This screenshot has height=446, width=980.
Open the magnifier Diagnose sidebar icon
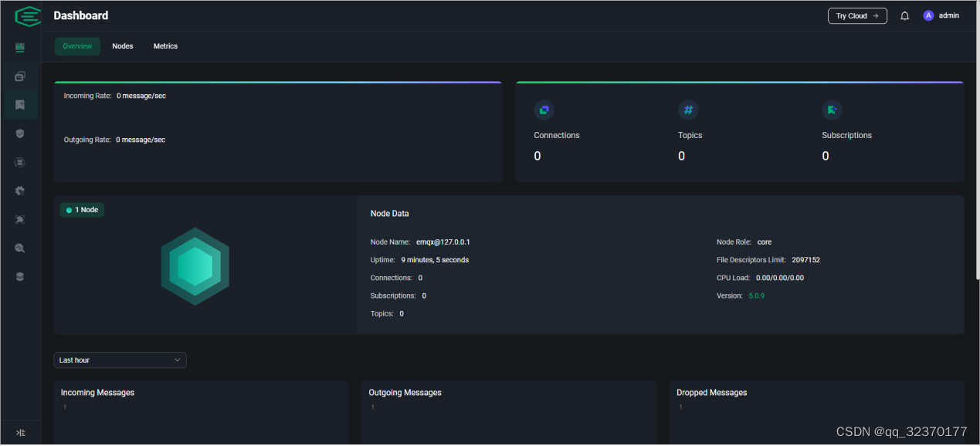pyautogui.click(x=20, y=248)
